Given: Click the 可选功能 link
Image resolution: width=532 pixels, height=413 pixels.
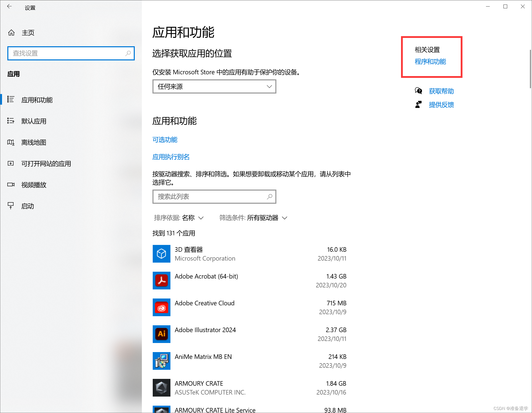Looking at the screenshot, I should [x=165, y=140].
